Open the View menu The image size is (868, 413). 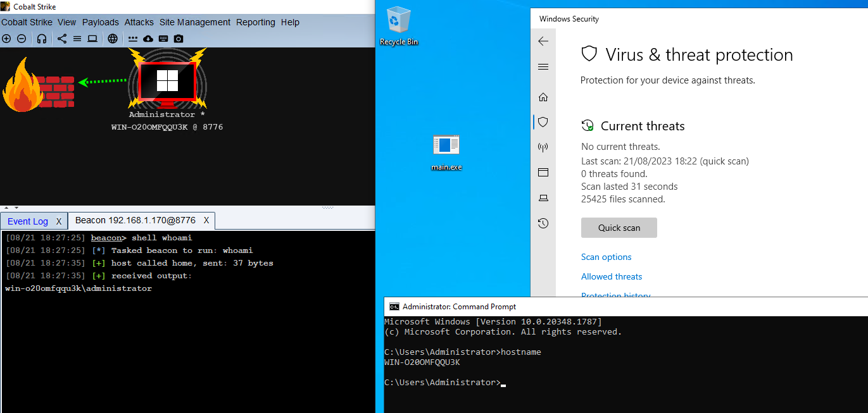point(66,22)
